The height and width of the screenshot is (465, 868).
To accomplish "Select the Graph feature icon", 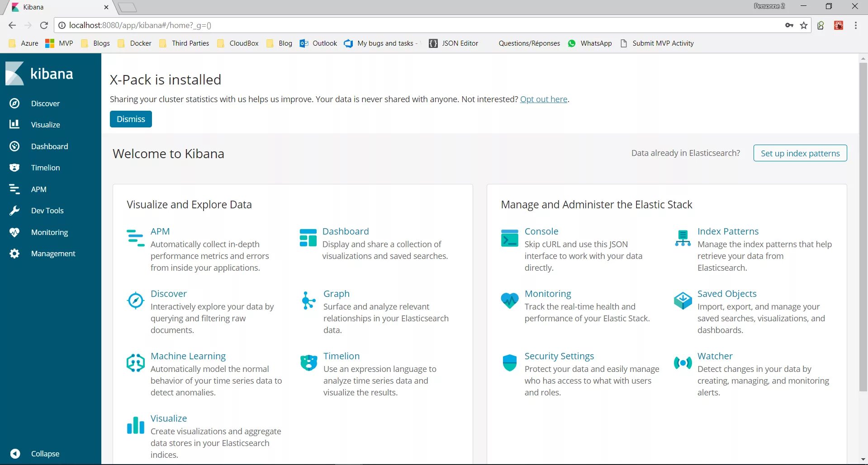I will (x=308, y=301).
